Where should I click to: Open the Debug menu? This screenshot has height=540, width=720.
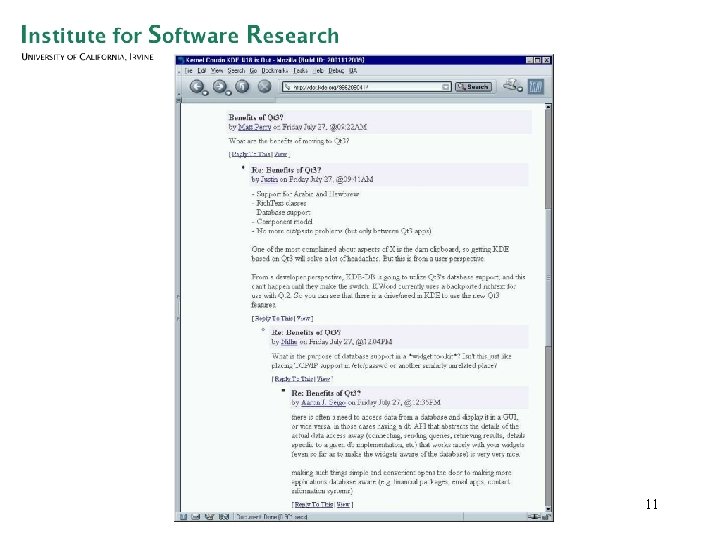click(x=336, y=71)
